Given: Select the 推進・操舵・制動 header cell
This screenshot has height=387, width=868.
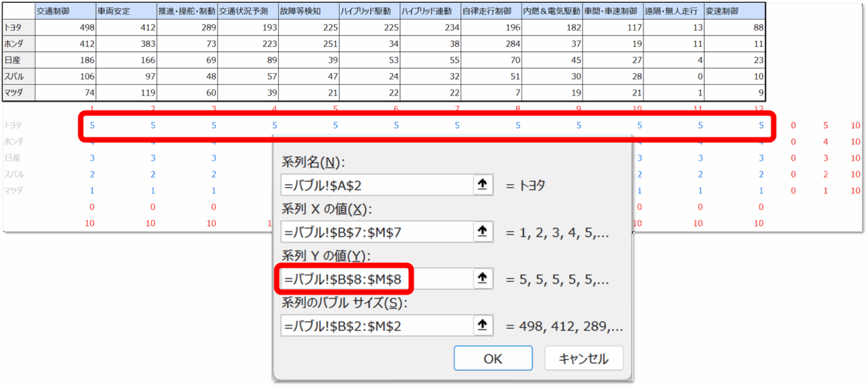Looking at the screenshot, I should 187,11.
